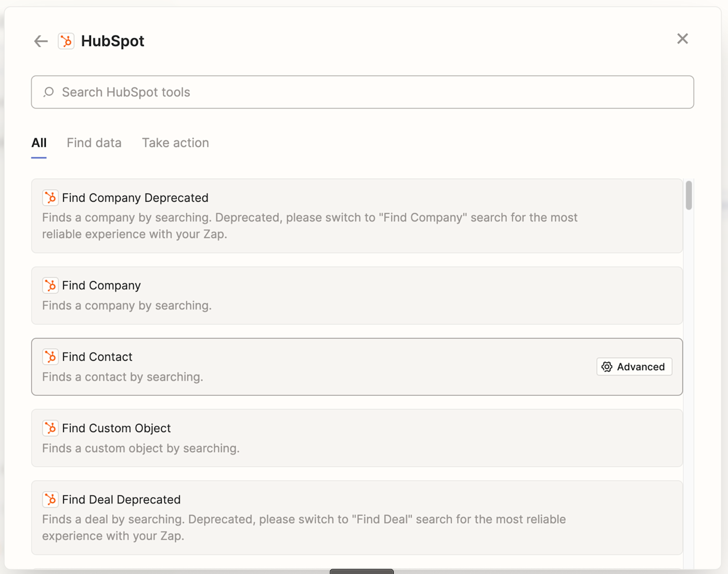
Task: Switch to the Take action tab
Action: (176, 143)
